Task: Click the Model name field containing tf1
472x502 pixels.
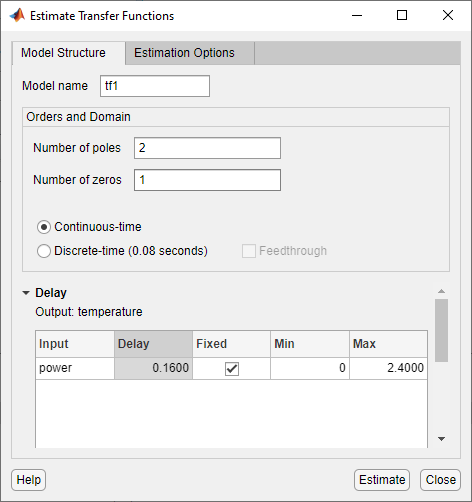Action: 155,86
